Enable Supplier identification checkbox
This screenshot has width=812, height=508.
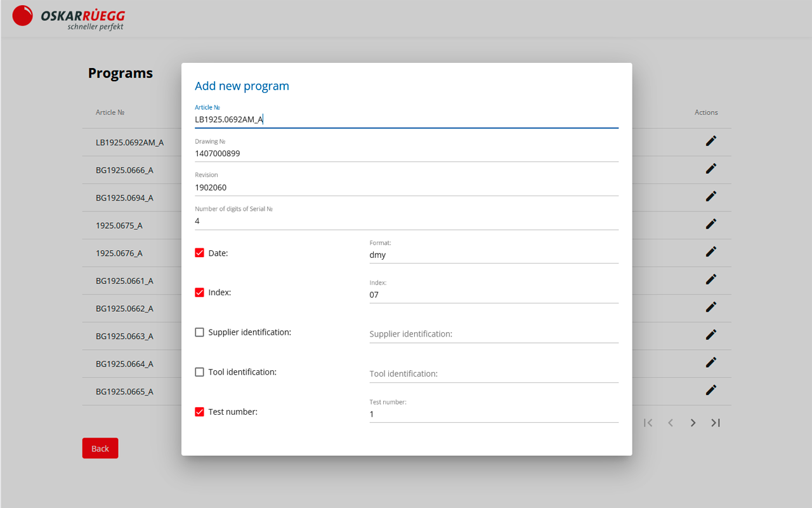tap(199, 332)
